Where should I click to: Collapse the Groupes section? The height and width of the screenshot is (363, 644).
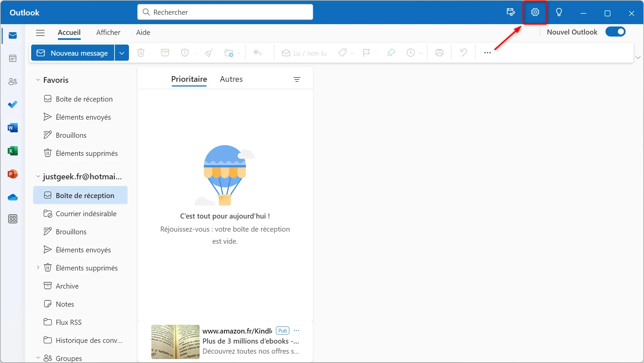click(38, 358)
